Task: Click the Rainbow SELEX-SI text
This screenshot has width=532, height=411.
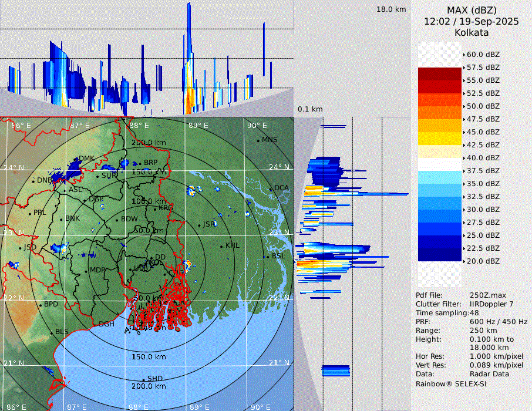Action: click(x=451, y=383)
